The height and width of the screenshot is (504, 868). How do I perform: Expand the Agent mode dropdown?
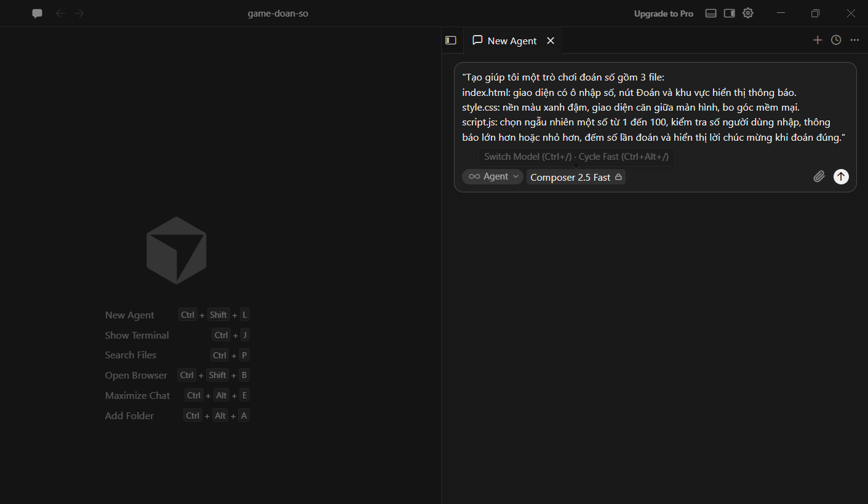point(492,177)
